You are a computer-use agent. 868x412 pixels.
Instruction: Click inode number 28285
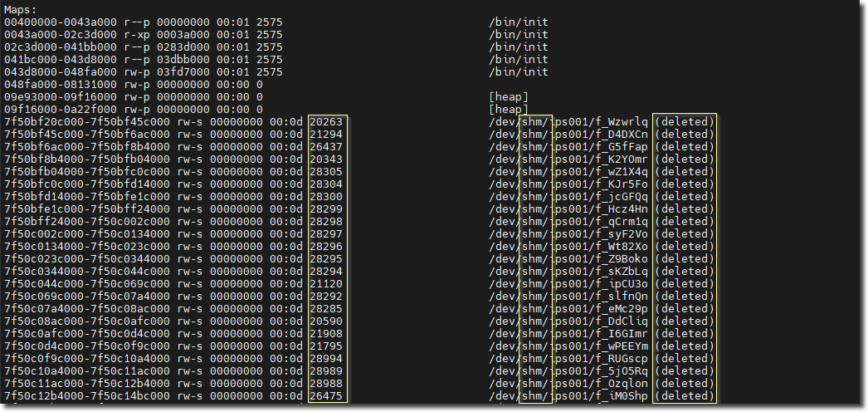click(x=326, y=309)
